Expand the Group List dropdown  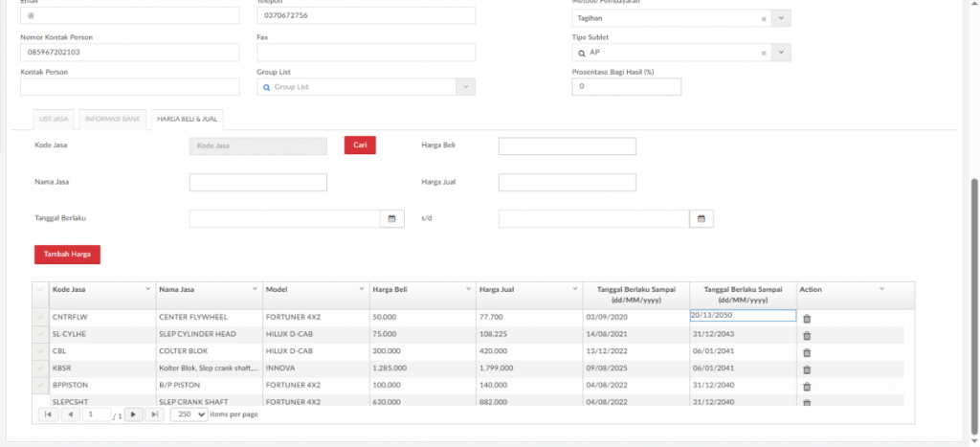click(465, 87)
